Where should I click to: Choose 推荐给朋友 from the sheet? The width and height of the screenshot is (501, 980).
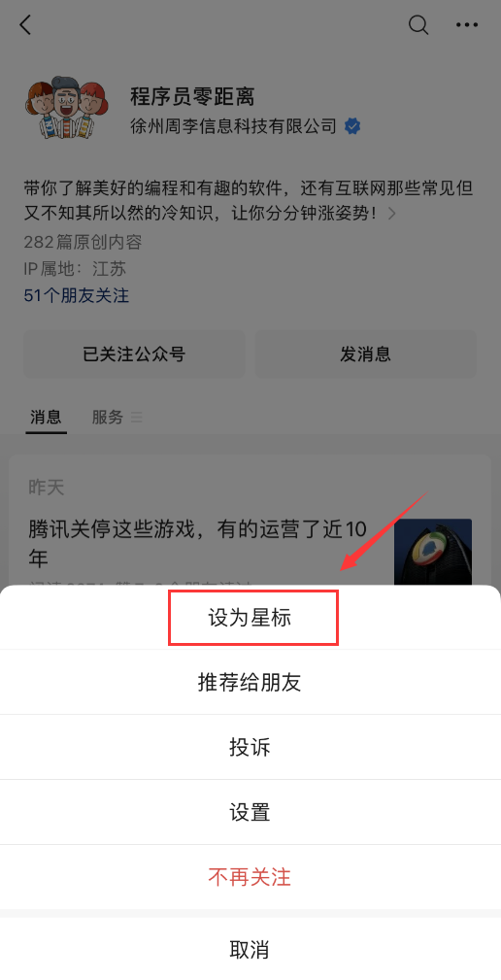pos(250,682)
